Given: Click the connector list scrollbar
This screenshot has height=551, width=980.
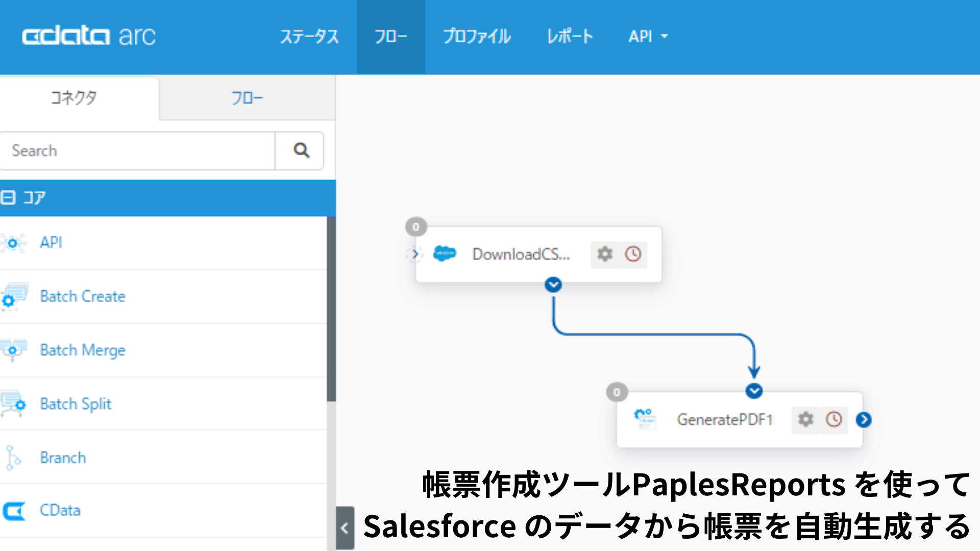Looking at the screenshot, I should [x=331, y=309].
